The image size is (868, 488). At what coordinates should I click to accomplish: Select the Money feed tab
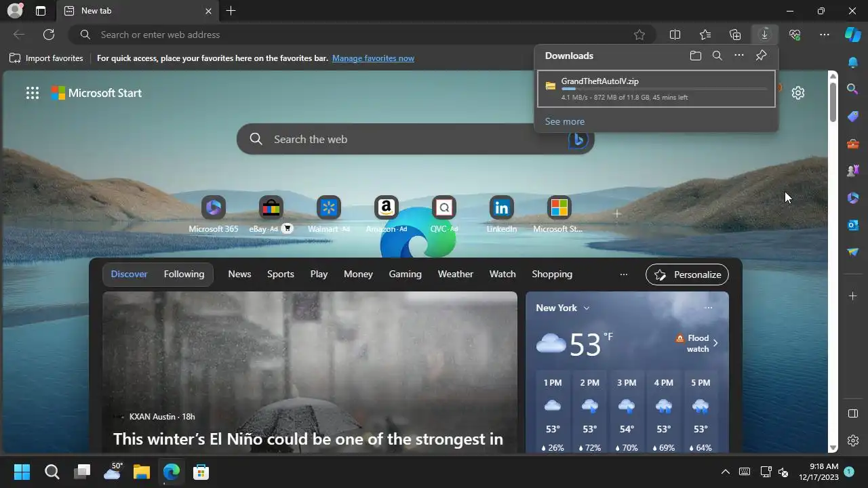pos(358,274)
